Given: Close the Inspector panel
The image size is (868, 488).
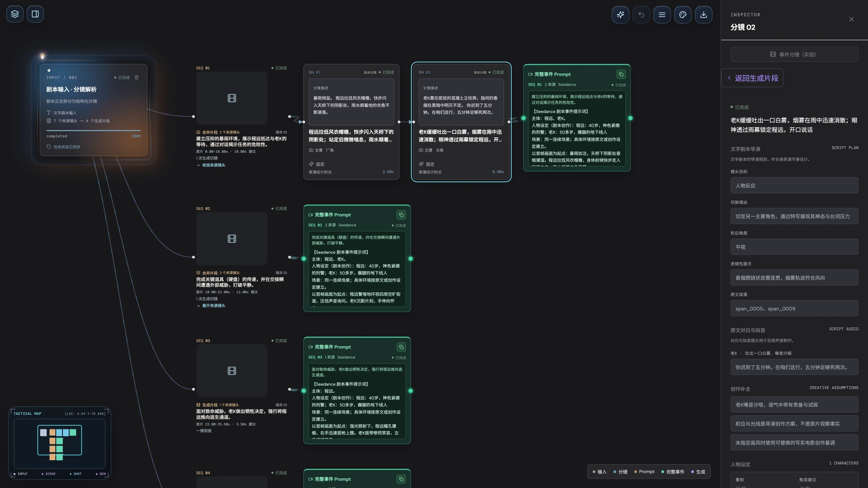Looking at the screenshot, I should [851, 19].
